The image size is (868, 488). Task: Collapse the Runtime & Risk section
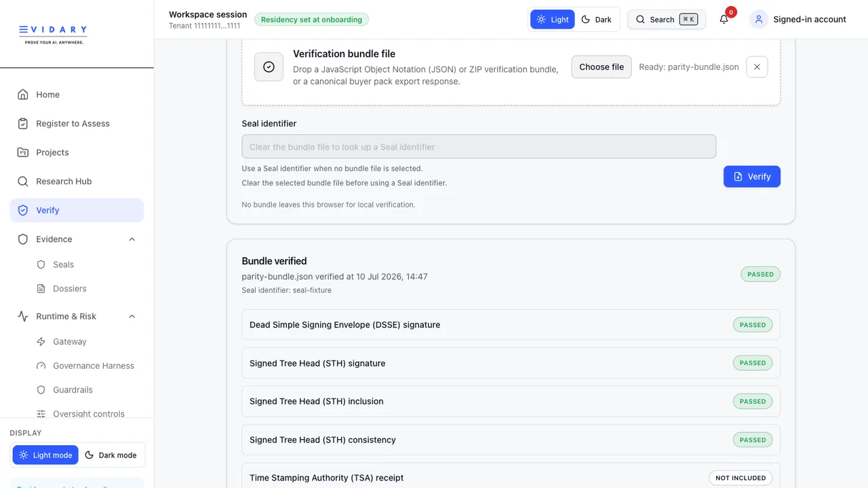click(132, 317)
